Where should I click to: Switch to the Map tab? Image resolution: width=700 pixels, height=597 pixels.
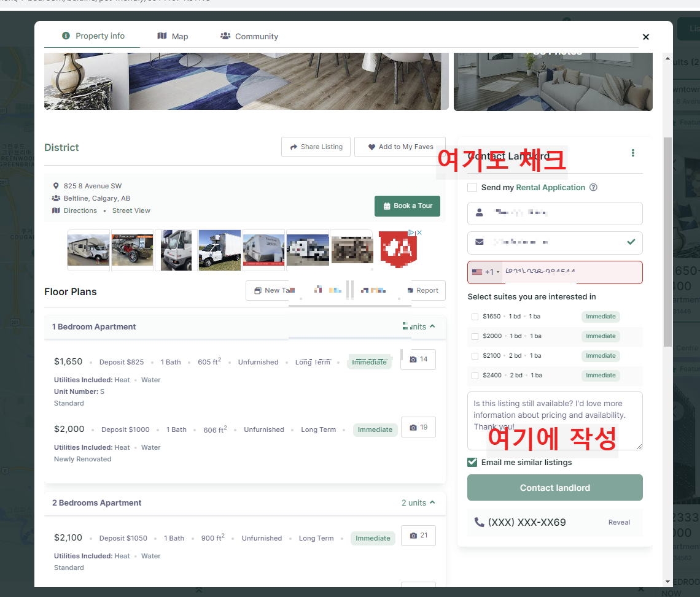point(173,36)
